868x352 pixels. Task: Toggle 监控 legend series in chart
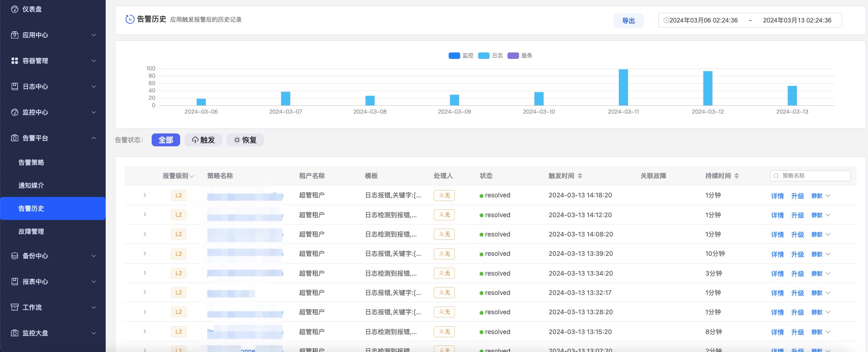tap(461, 56)
